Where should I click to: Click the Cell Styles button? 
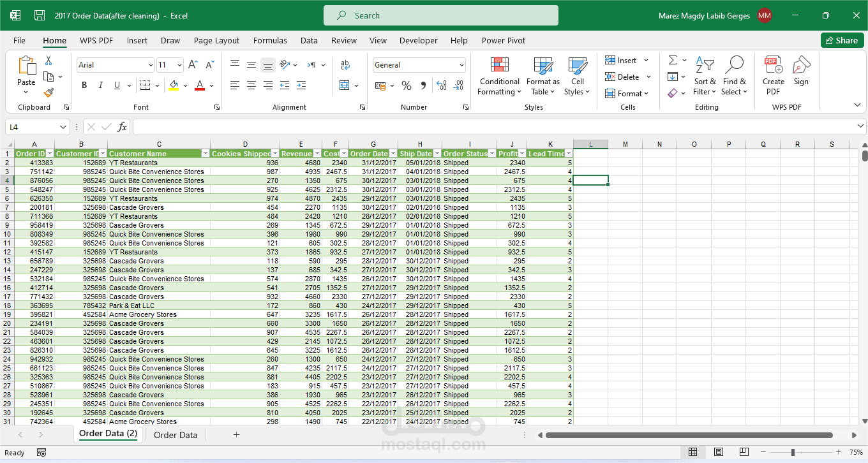pos(577,76)
